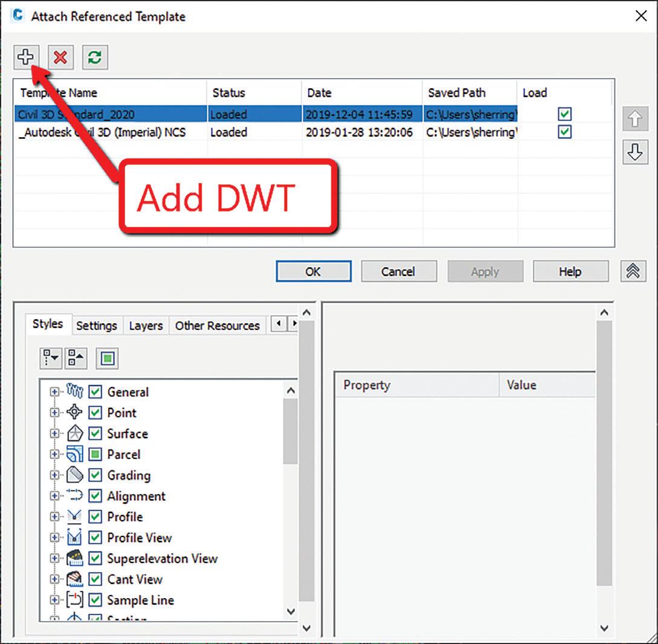Expand the Surface tree node
Image resolution: width=658 pixels, height=644 pixels.
click(x=54, y=433)
